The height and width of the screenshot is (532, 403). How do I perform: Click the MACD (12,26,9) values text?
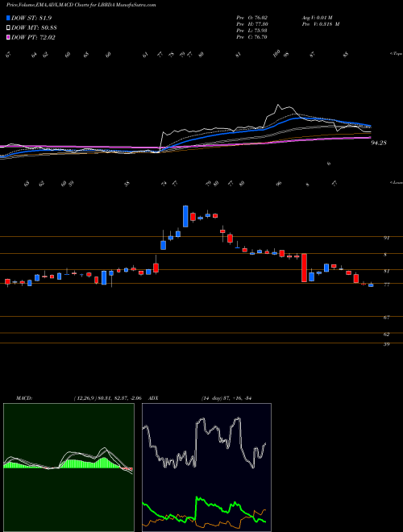tap(109, 398)
